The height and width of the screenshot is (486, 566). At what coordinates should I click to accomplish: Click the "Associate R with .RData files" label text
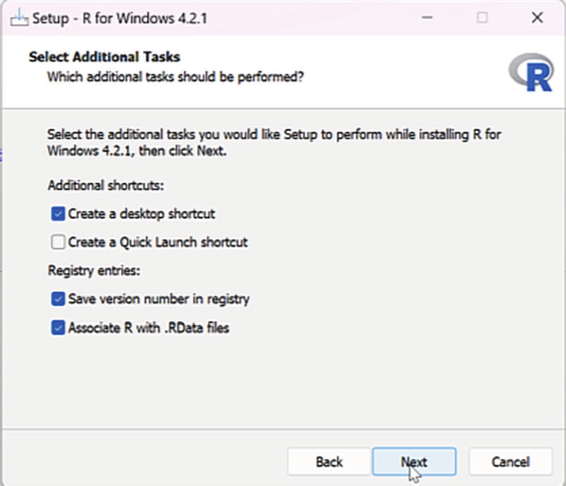tap(149, 328)
